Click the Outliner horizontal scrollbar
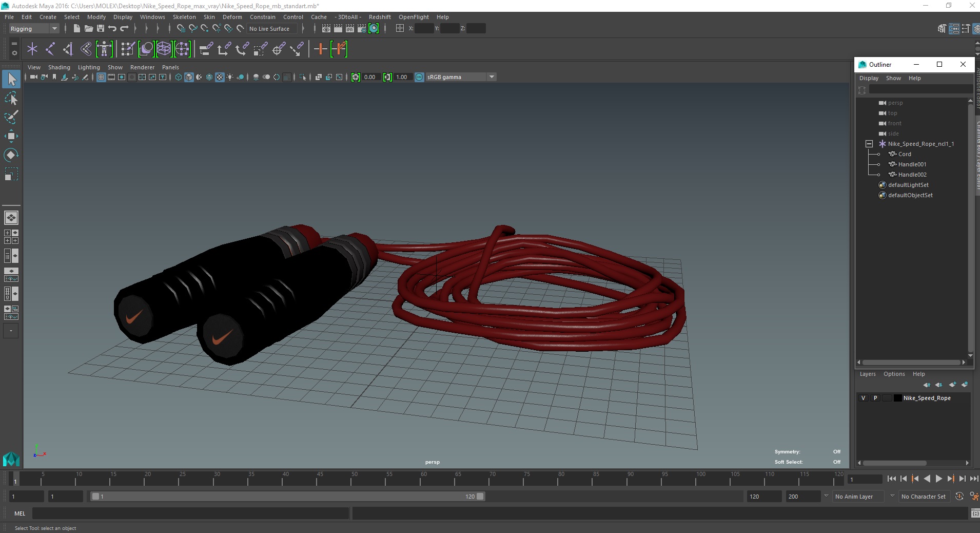Image resolution: width=980 pixels, height=533 pixels. [911, 363]
